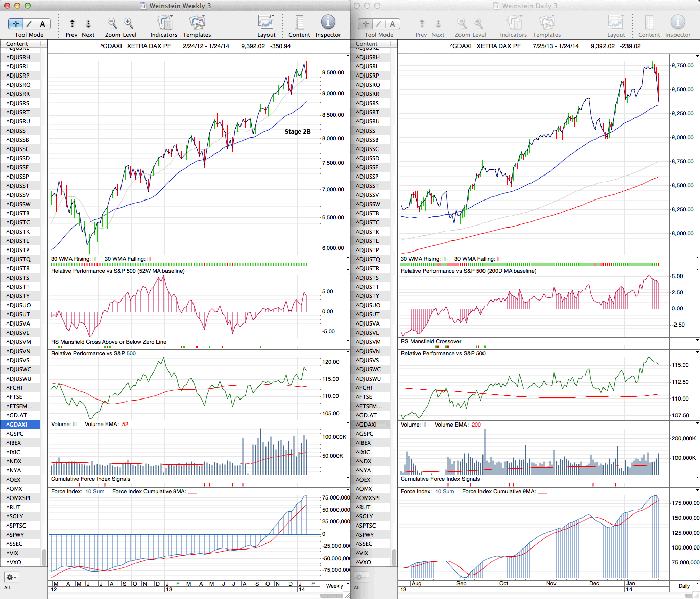Image resolution: width=700 pixels, height=599 pixels.
Task: Open the Force Index pane menu triangle in Weekly window
Action: tap(348, 491)
